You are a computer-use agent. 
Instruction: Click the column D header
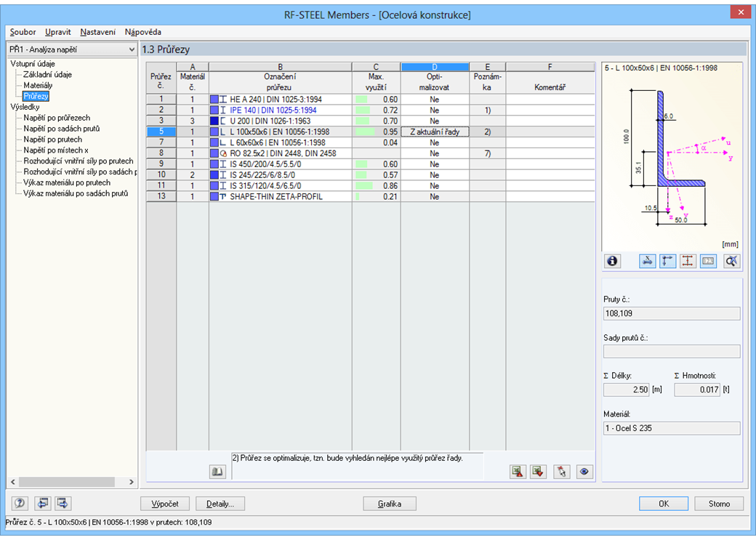tap(435, 67)
